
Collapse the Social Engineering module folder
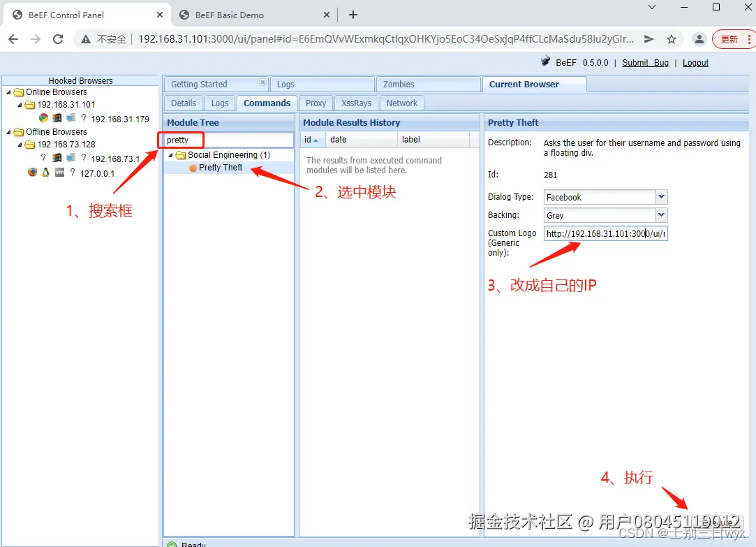pos(170,155)
